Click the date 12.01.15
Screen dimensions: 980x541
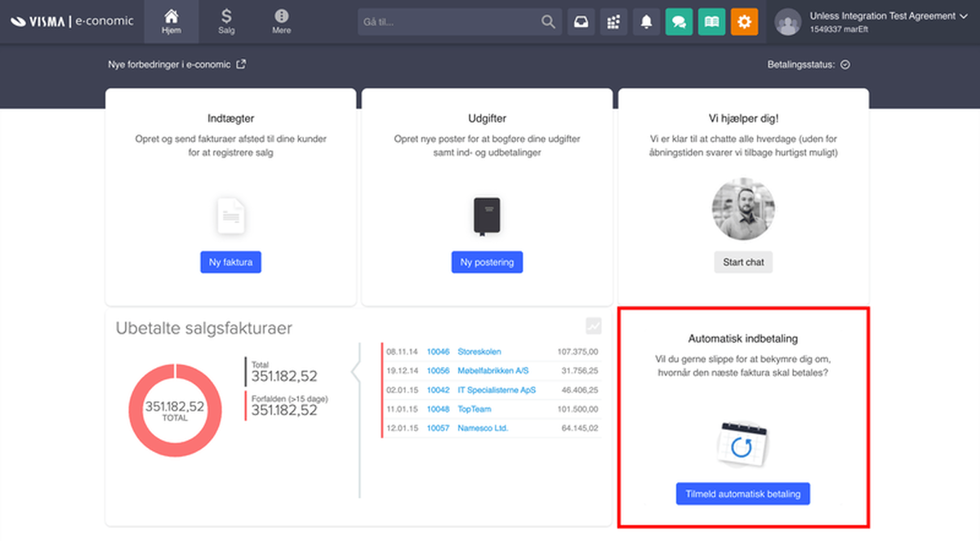pos(403,428)
